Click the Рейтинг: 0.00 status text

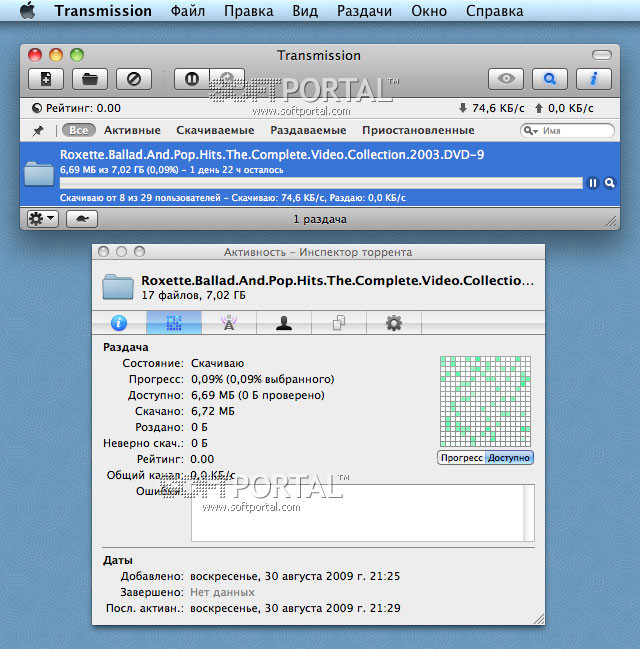tap(83, 108)
